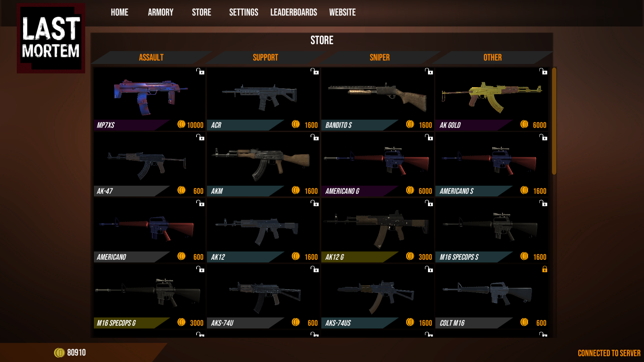The height and width of the screenshot is (362, 644).
Task: Open the Settings menu
Action: click(x=244, y=12)
